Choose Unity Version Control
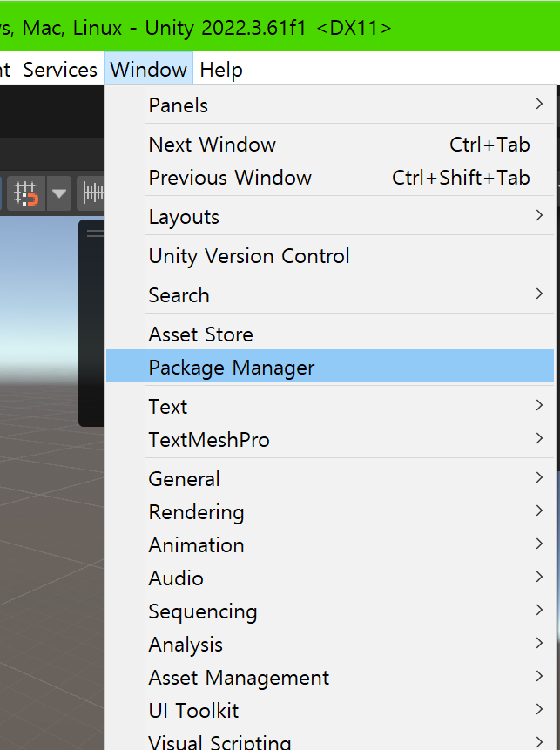The height and width of the screenshot is (750, 560). 330,256
